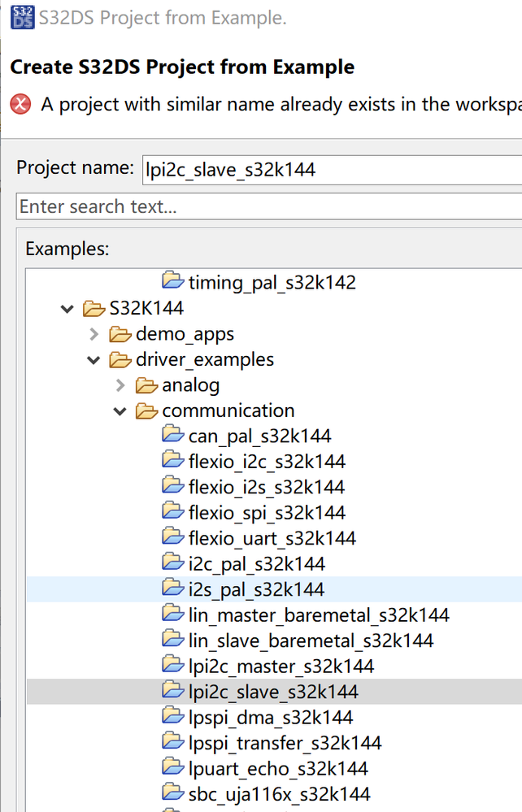Screen dimensions: 522x812
Task: Select the analog tree label
Action: [191, 386]
